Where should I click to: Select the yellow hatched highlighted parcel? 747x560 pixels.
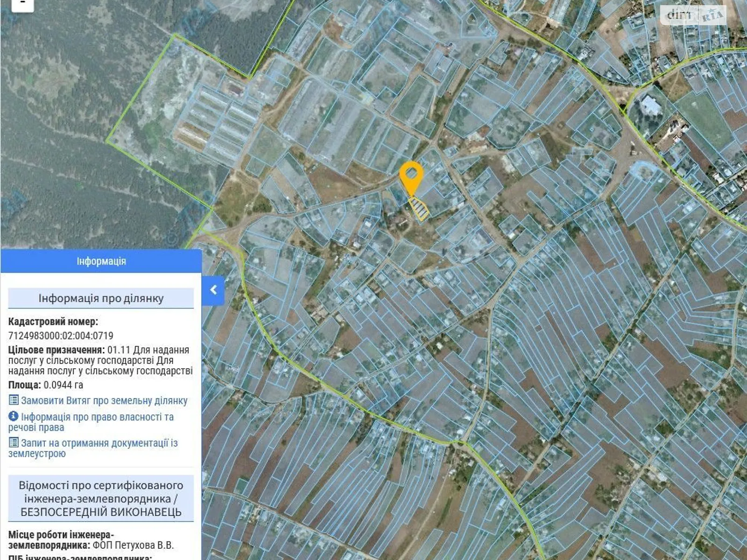pyautogui.click(x=419, y=209)
